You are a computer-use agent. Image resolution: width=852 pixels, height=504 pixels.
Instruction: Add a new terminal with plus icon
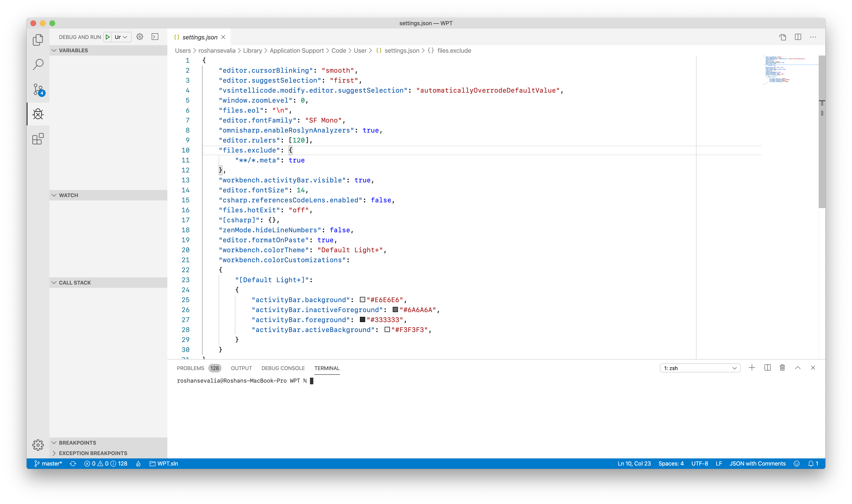coord(752,368)
